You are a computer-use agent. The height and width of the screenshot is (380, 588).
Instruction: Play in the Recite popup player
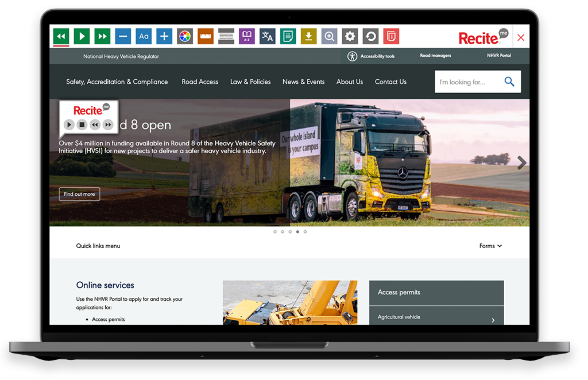[69, 125]
